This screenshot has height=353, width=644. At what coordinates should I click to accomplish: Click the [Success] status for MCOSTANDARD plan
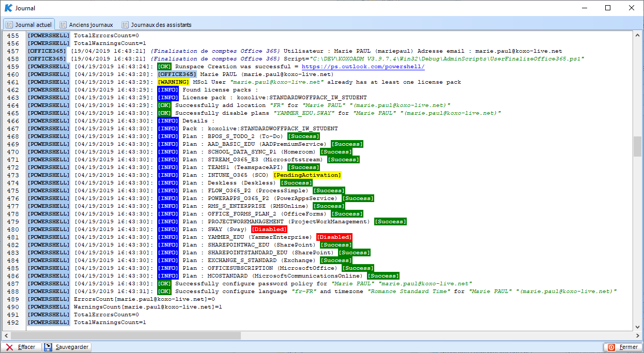tap(383, 276)
